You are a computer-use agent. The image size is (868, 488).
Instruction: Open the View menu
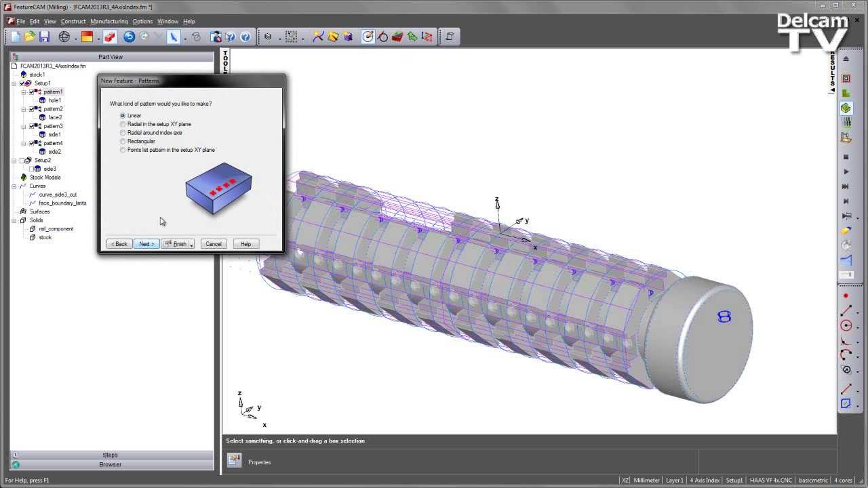pos(50,22)
